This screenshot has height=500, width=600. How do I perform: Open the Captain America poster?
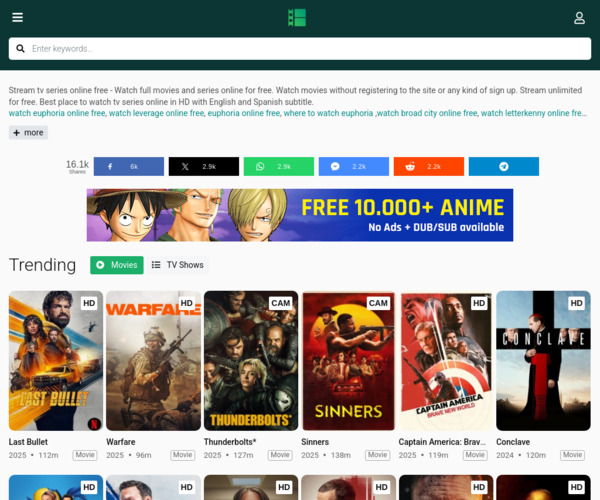coord(446,361)
